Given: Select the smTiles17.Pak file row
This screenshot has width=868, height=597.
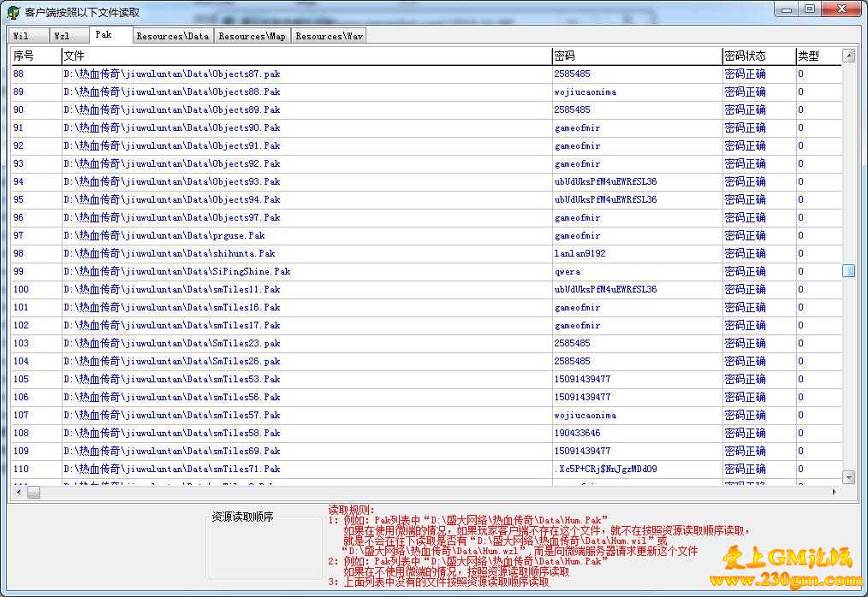Looking at the screenshot, I should (x=426, y=325).
